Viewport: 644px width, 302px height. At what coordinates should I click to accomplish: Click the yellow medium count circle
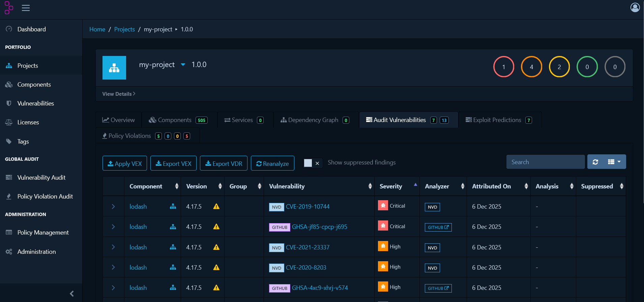[x=559, y=67]
